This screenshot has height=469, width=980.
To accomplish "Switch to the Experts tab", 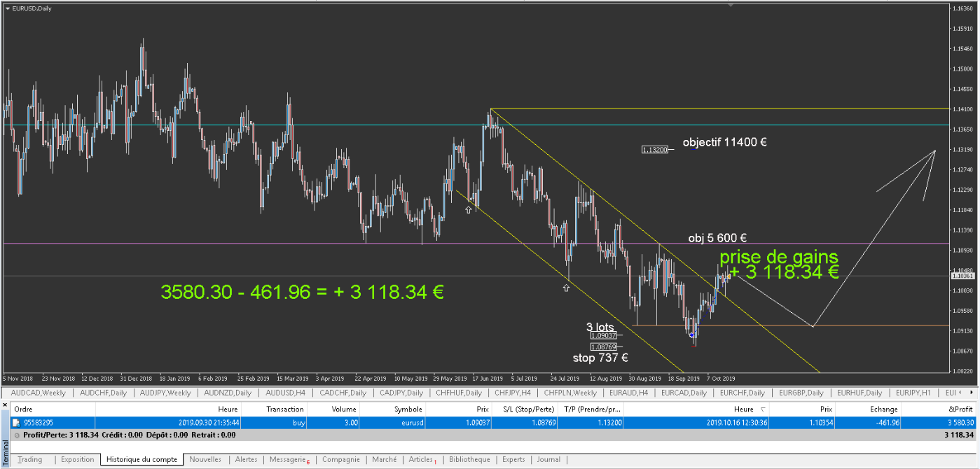I will (x=513, y=460).
